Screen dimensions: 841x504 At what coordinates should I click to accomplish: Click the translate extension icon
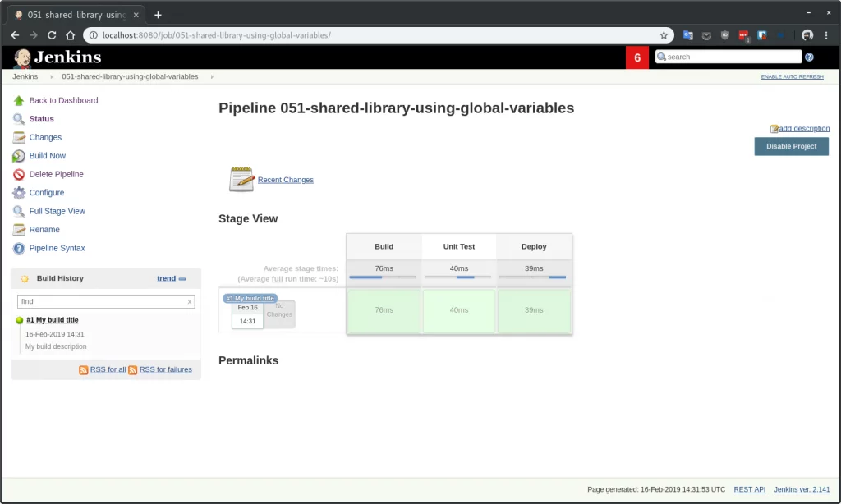pos(687,35)
